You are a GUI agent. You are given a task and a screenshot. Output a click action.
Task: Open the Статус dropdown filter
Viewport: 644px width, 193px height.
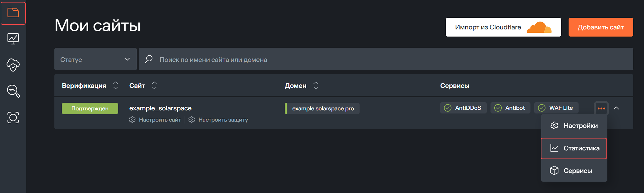(96, 59)
